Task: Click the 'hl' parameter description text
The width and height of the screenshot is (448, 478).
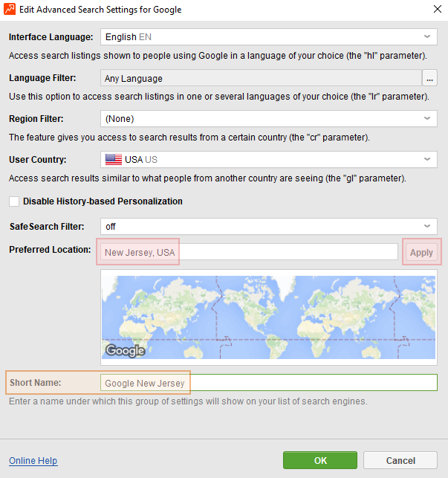Action: pyautogui.click(x=218, y=56)
